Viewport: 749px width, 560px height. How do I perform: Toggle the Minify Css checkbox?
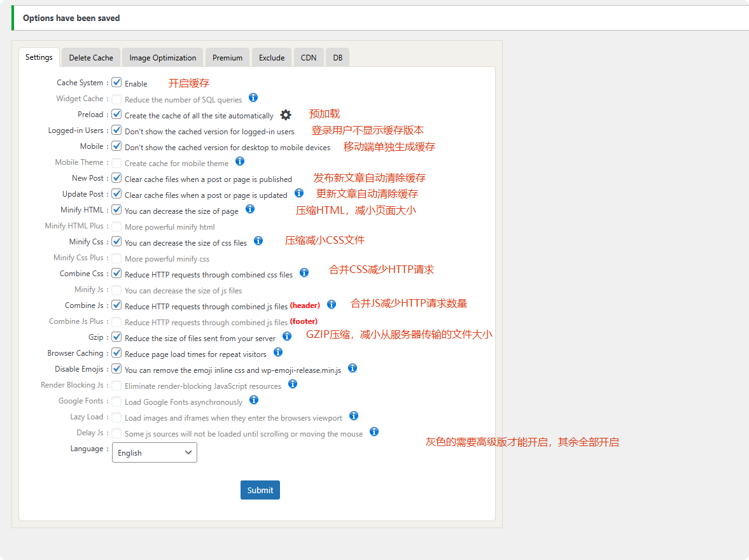click(116, 242)
